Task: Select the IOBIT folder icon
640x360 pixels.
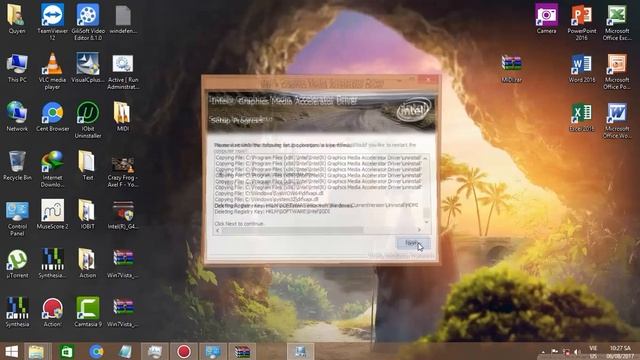Action: click(x=88, y=215)
